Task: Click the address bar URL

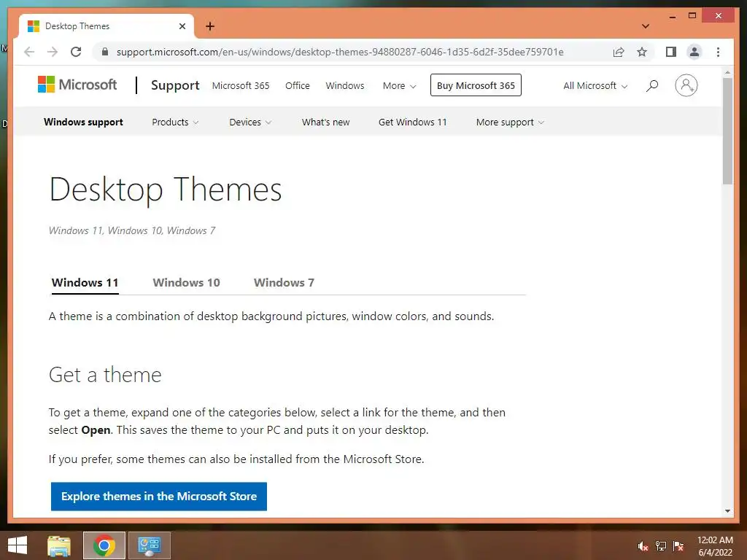Action: 340,52
